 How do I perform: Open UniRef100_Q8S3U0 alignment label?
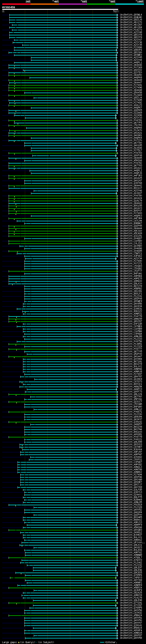[131, 53]
